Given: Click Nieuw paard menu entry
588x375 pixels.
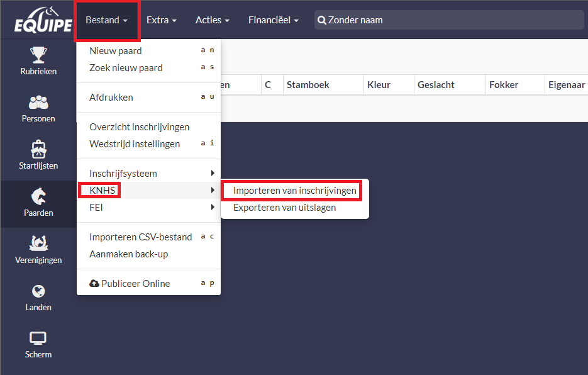Looking at the screenshot, I should pyautogui.click(x=116, y=50).
